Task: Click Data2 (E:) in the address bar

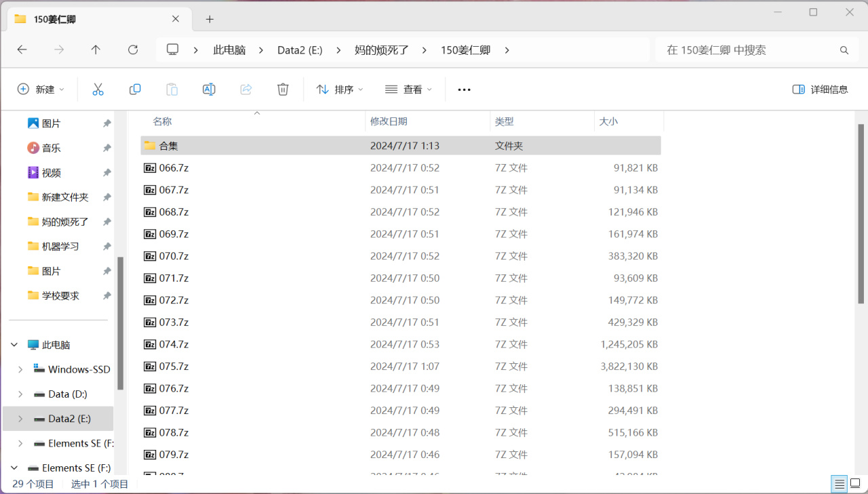Action: 300,50
